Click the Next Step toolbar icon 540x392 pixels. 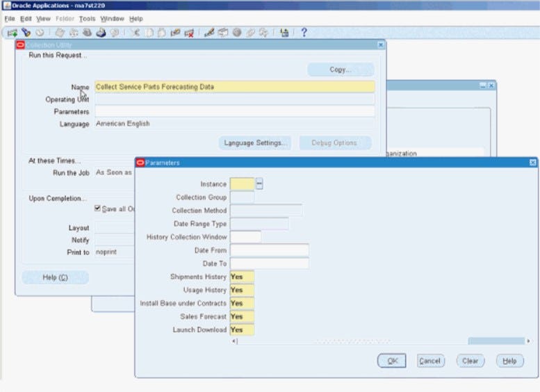point(74,33)
